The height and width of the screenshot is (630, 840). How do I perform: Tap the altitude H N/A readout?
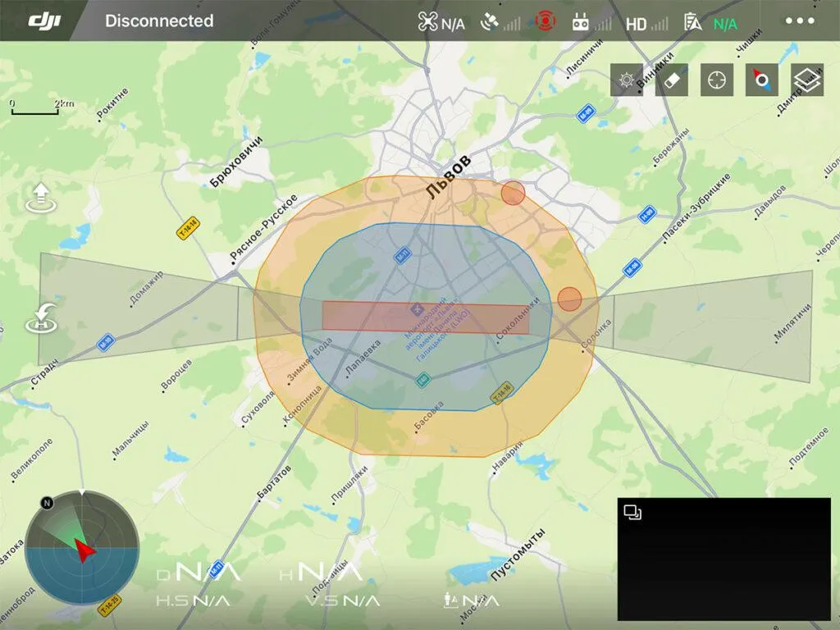coord(321,572)
